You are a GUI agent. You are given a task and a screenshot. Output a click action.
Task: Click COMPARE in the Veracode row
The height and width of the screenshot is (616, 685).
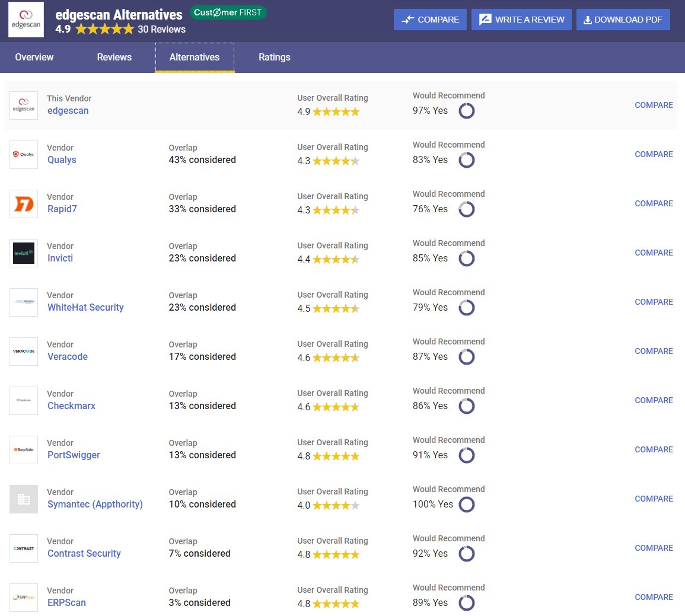(654, 351)
